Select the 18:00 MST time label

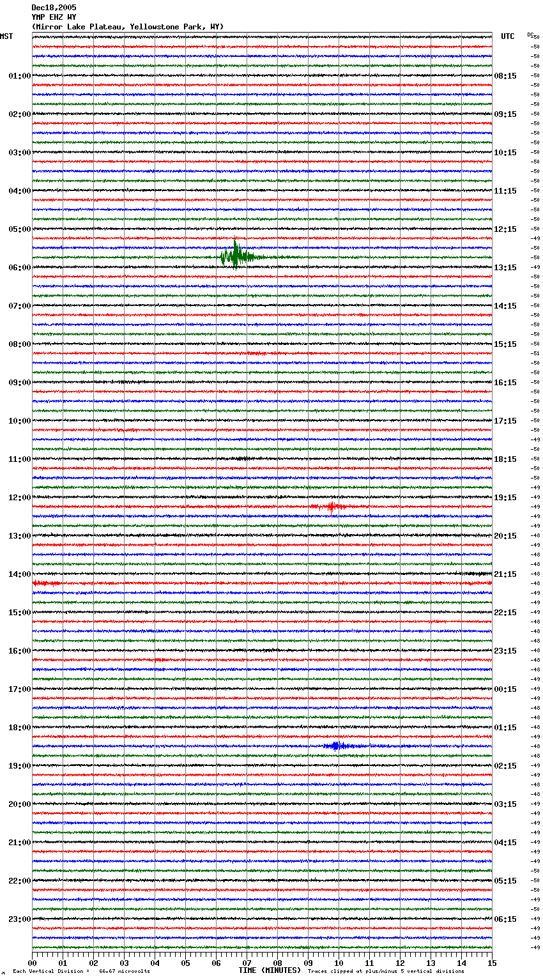pos(19,728)
